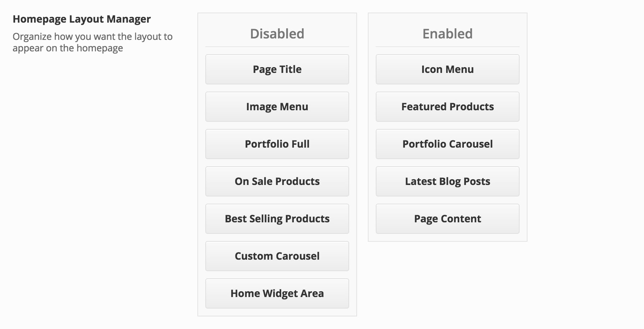This screenshot has height=329, width=644.
Task: Click empty space below Page Content block
Action: 447,237
